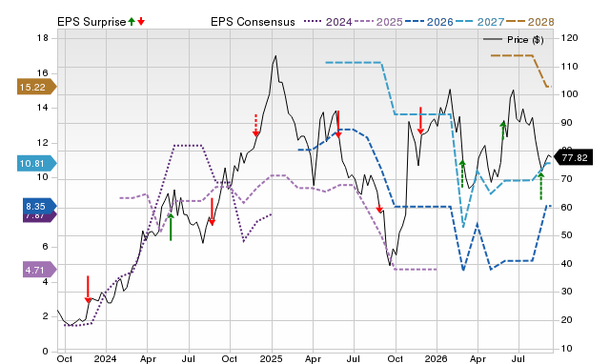Click the last dotted green arrow after Jul 2026
Screen dimensions: 610x364
[540, 186]
